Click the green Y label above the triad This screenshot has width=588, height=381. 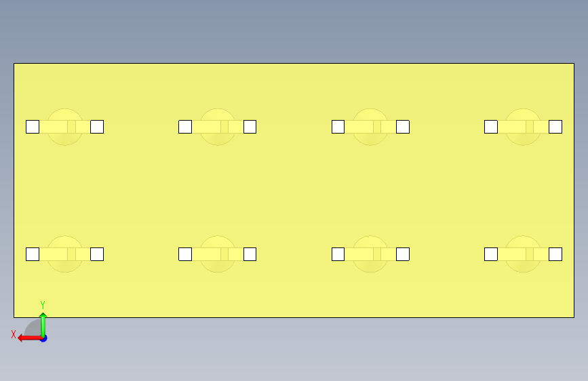(43, 305)
